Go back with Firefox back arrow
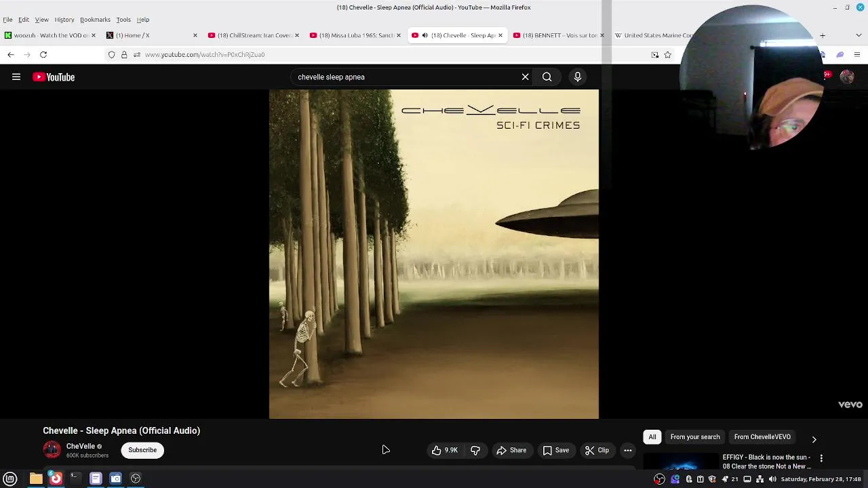868x488 pixels. coord(11,54)
